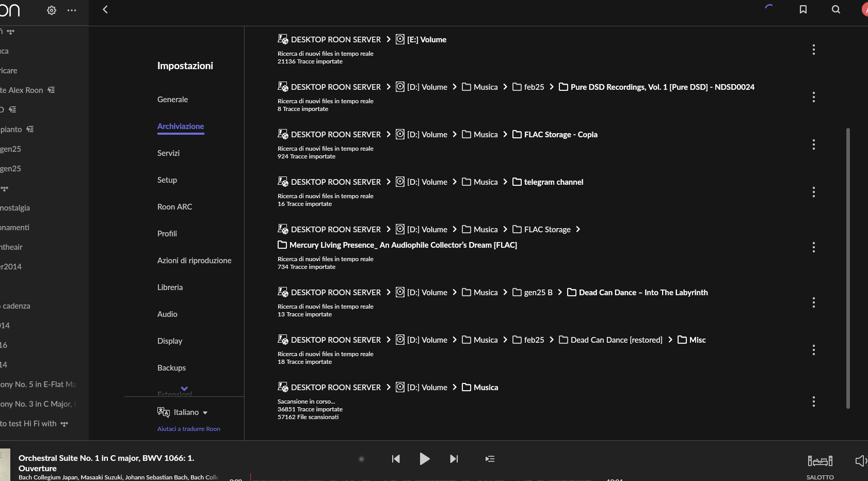Select the Archiviazione settings tab
This screenshot has height=481, width=868.
pos(181,126)
